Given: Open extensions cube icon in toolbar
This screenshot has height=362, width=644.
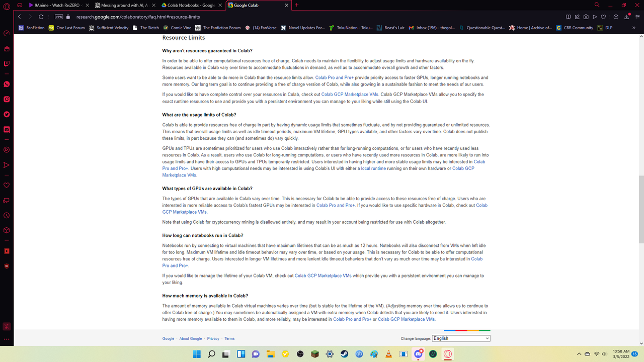Looking at the screenshot, I should point(616,17).
